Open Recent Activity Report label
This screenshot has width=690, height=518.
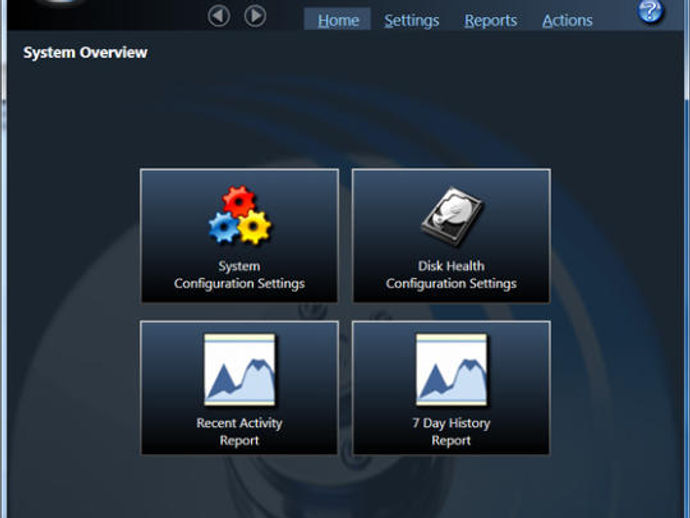239,431
